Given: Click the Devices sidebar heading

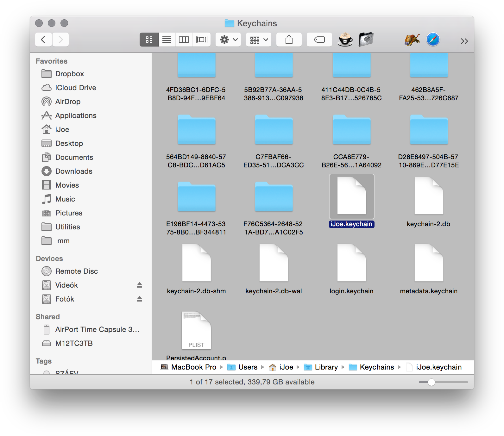Looking at the screenshot, I should (49, 258).
